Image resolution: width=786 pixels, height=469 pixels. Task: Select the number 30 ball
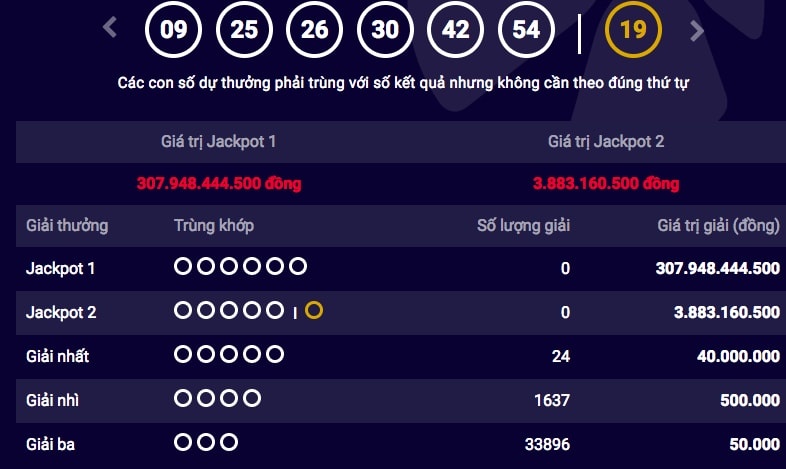(x=385, y=29)
